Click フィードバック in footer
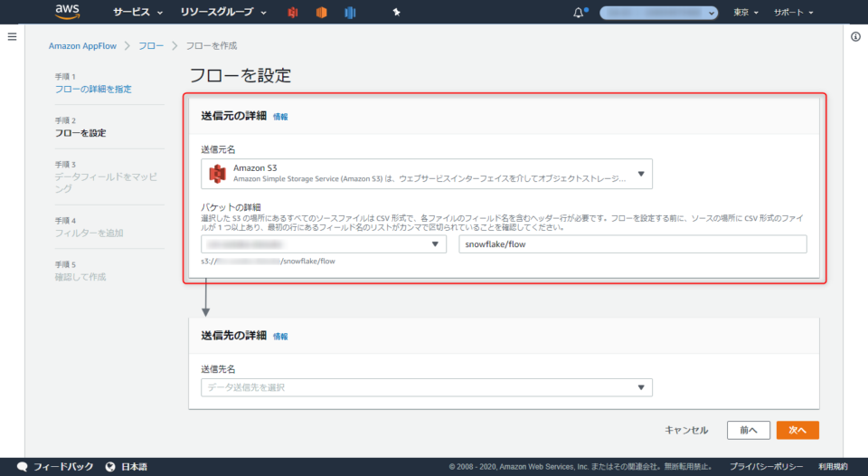This screenshot has width=868, height=476. click(x=63, y=467)
